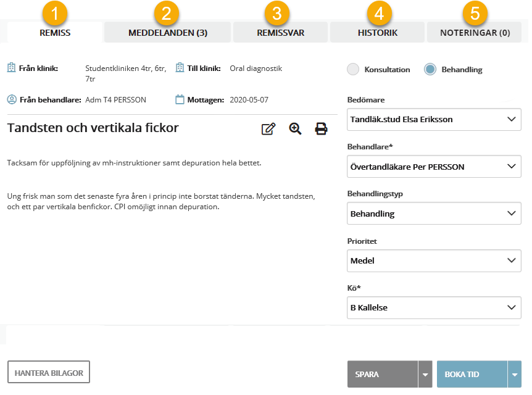Click the edit referral pencil icon
The width and height of the screenshot is (532, 395).
coord(268,129)
